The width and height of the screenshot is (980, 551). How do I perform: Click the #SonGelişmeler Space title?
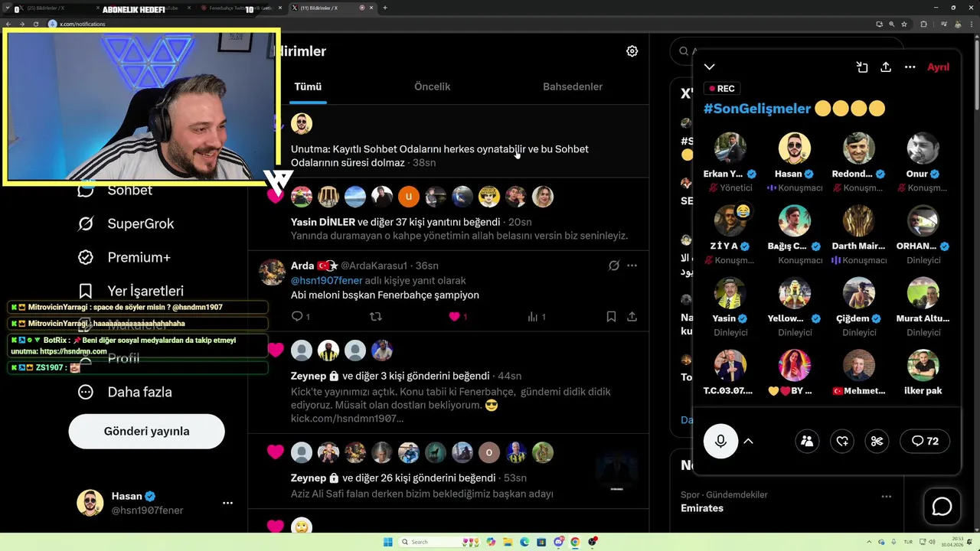click(756, 109)
